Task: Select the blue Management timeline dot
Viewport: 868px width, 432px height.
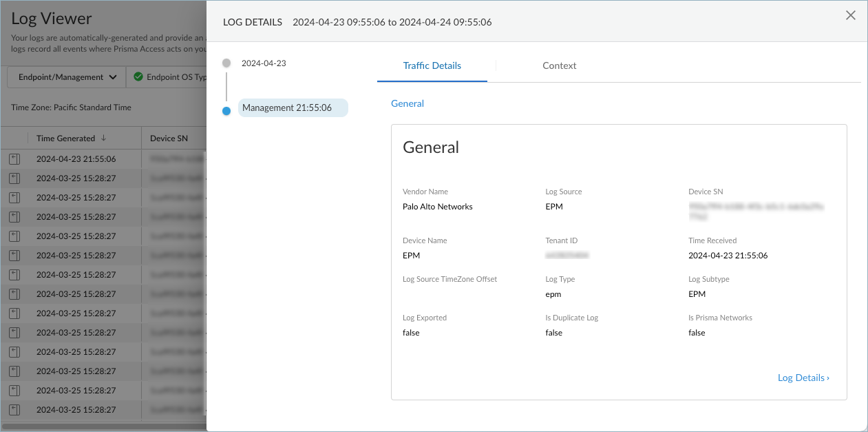Action: click(x=226, y=110)
